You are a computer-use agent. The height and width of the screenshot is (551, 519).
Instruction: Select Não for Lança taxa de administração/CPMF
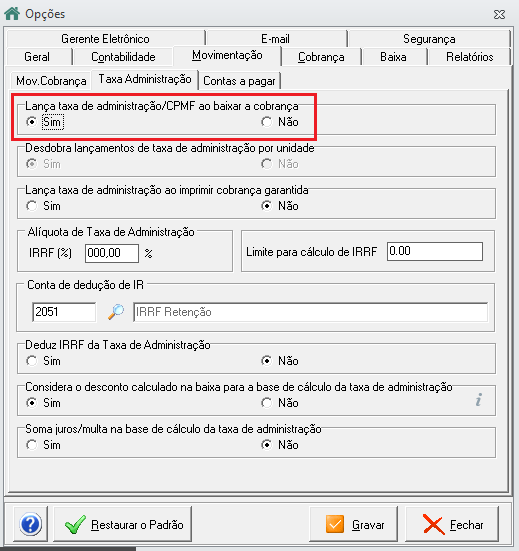pos(266,122)
